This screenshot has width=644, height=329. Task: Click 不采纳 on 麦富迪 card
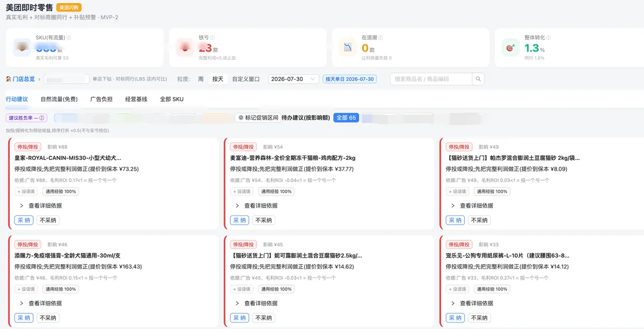click(x=264, y=220)
